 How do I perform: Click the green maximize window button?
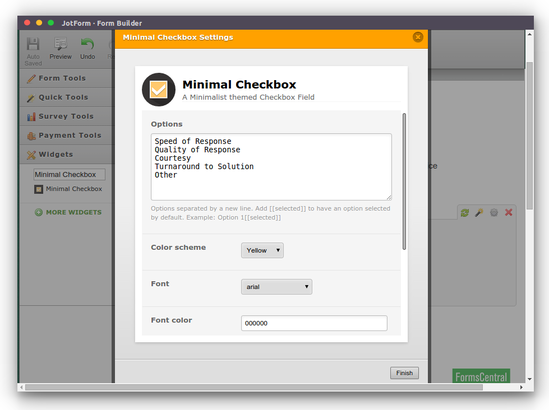tap(51, 23)
